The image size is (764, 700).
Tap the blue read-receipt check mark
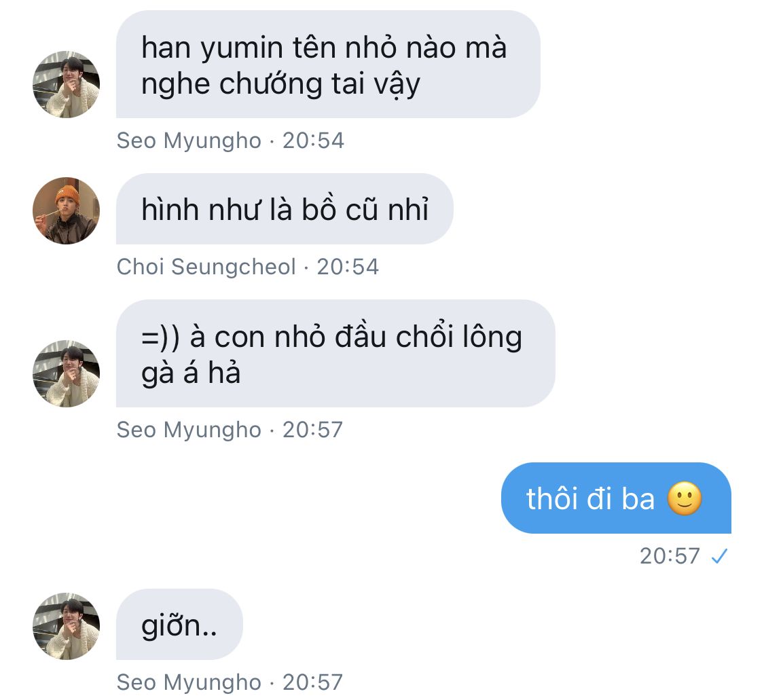[x=718, y=557]
